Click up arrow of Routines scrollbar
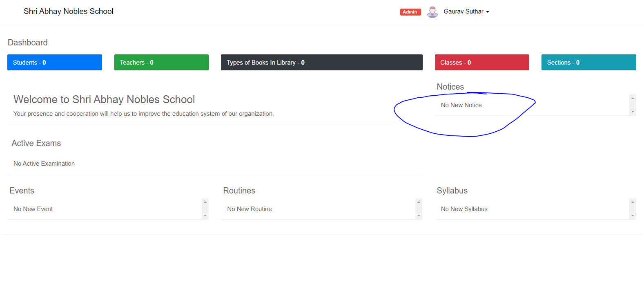The height and width of the screenshot is (281, 644). click(419, 202)
